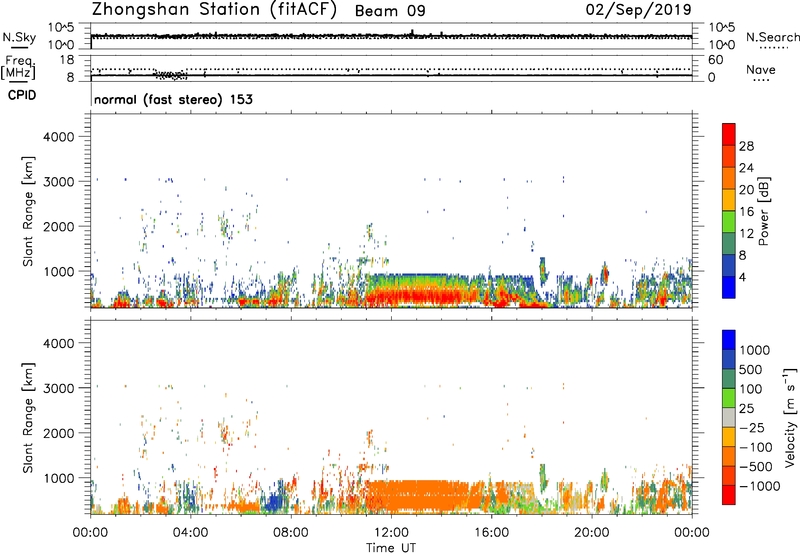Viewport: 800px width, 554px height.
Task: Click the orange velocity band near 13:00
Action: pyautogui.click(x=423, y=495)
